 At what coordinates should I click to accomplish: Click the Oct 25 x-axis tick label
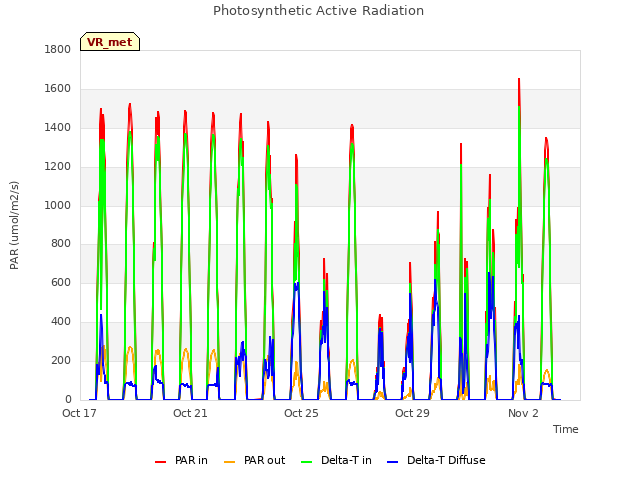(301, 413)
